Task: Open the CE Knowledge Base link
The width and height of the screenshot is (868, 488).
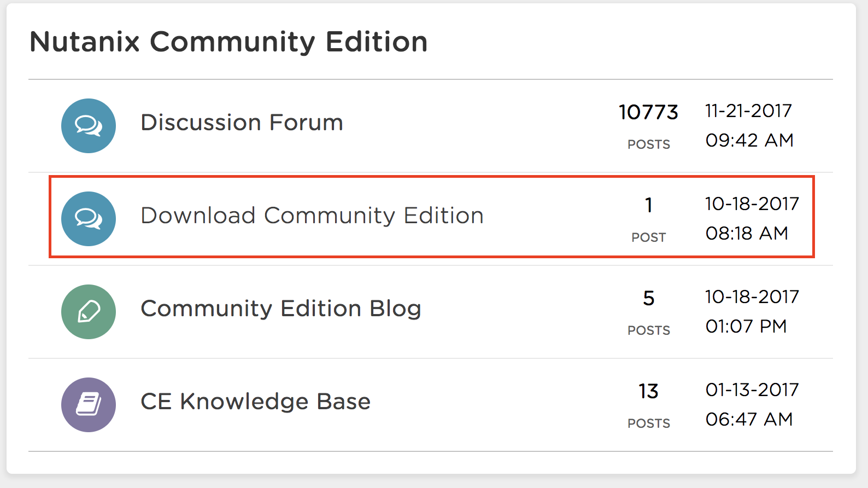Action: coord(255,402)
